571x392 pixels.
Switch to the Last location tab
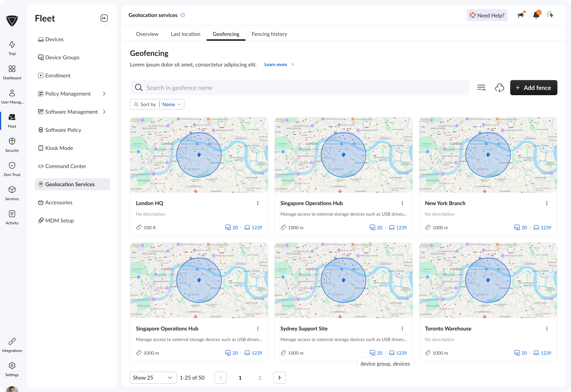[x=186, y=34]
